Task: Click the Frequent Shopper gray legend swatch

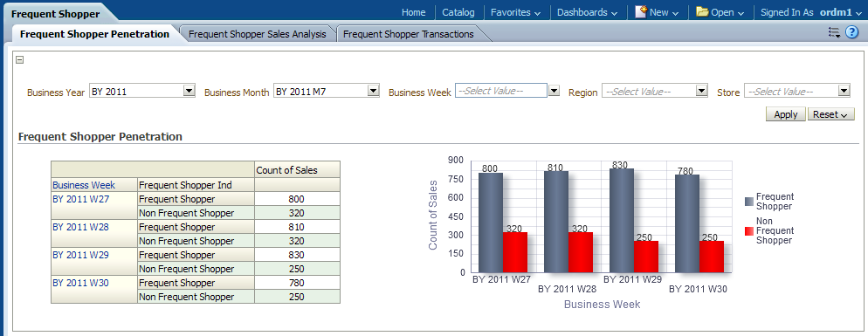Action: tap(749, 202)
